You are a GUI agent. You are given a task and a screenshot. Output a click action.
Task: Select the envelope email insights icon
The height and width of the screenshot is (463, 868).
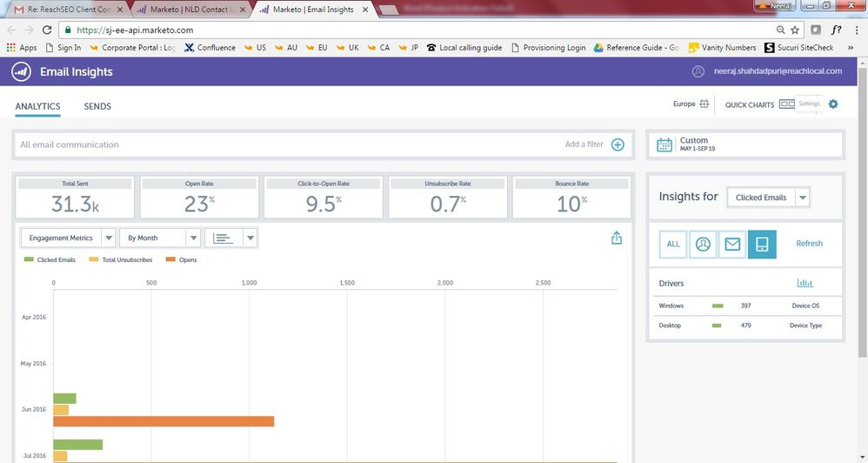click(732, 245)
